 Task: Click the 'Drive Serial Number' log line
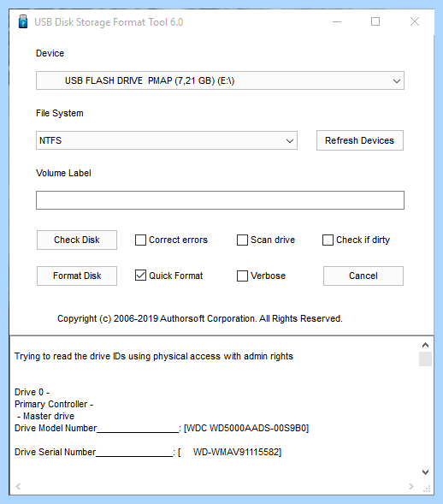pyautogui.click(x=148, y=453)
